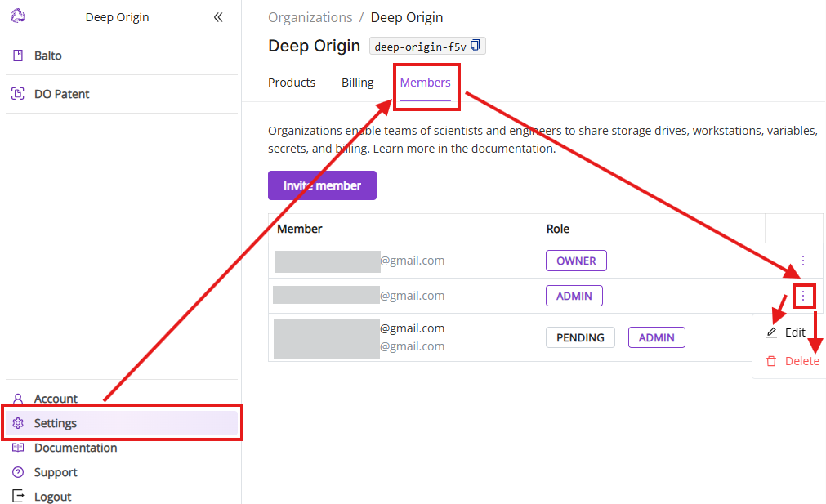Switch to the Billing tab
Viewport: 826px width, 504px height.
[x=357, y=83]
